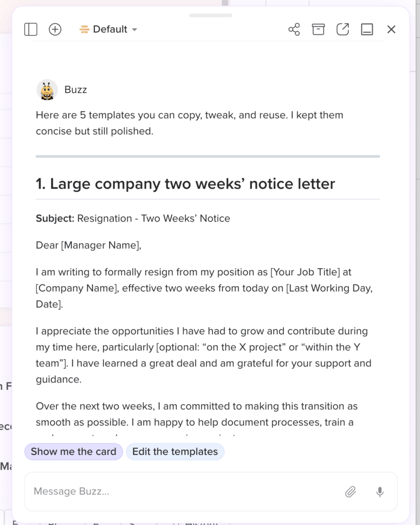Click the Buzz sender name
The image size is (420, 525).
click(76, 90)
